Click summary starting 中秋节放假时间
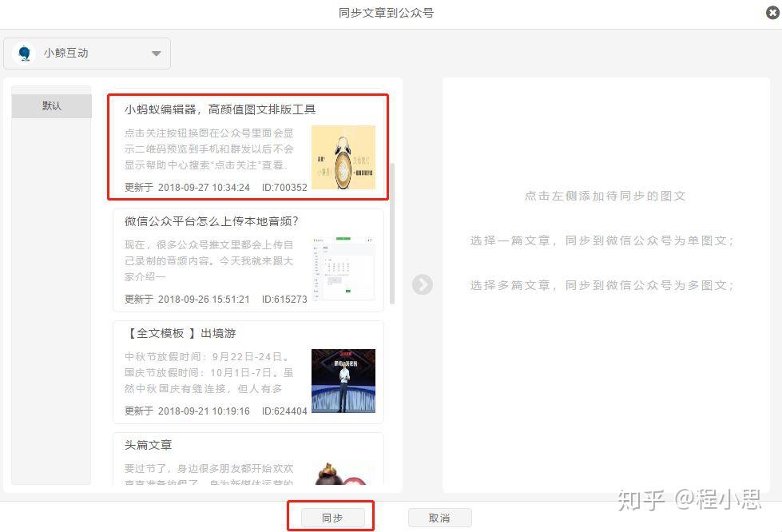This screenshot has width=782, height=532. click(x=209, y=372)
